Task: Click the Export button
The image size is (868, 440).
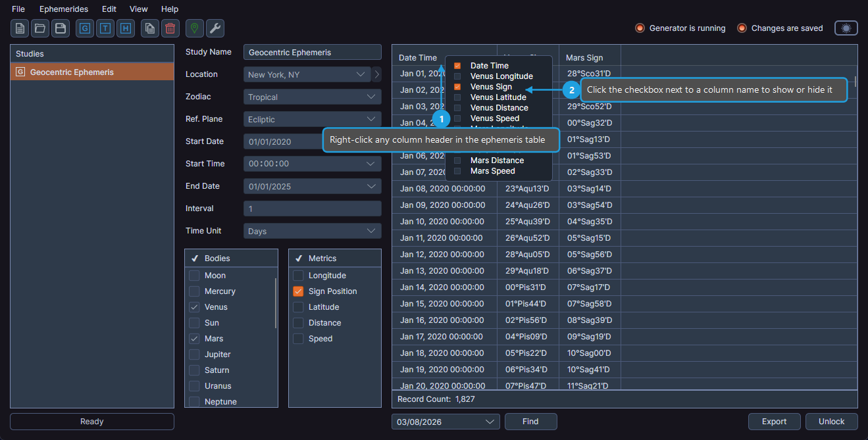Action: point(774,422)
